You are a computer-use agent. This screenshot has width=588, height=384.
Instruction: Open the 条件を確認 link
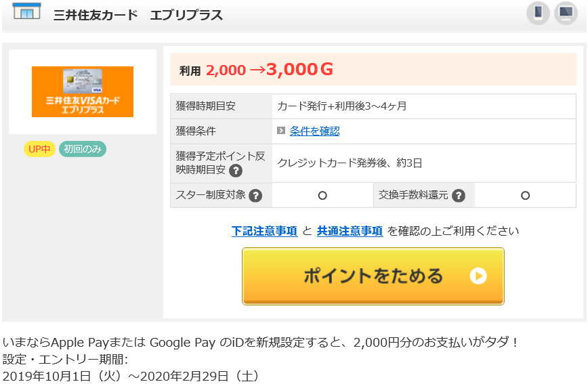[x=314, y=131]
